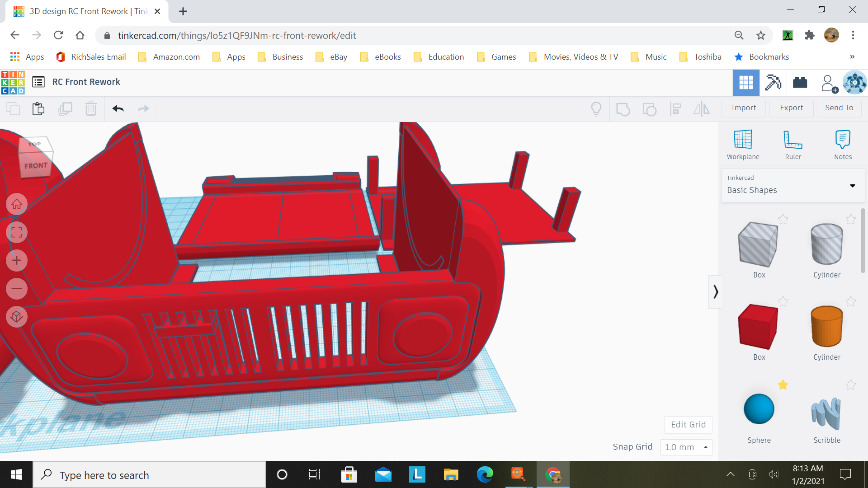Open the Align tool
The width and height of the screenshot is (868, 488).
pos(675,109)
